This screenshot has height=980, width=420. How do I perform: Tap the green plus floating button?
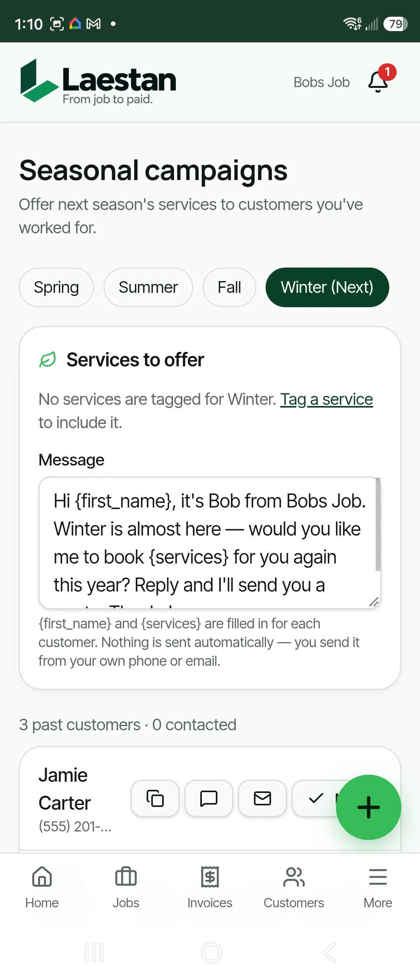pos(368,807)
